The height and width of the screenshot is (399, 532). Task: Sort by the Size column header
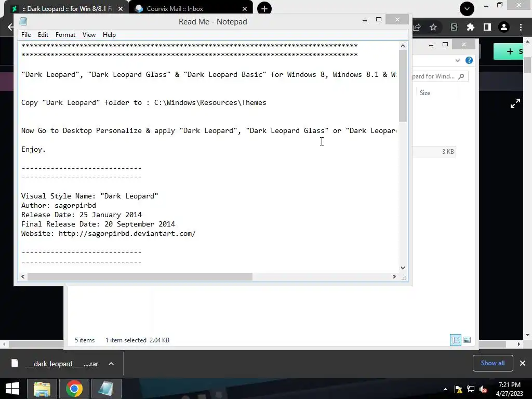425,92
